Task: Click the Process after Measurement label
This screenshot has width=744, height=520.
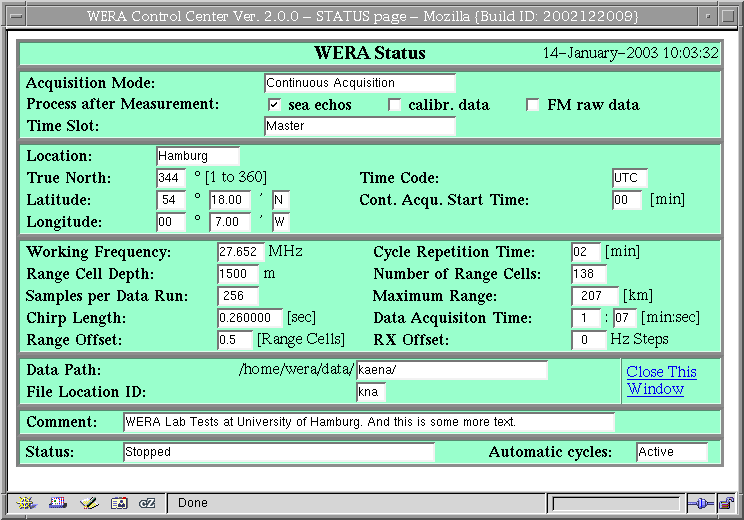Action: click(x=123, y=104)
